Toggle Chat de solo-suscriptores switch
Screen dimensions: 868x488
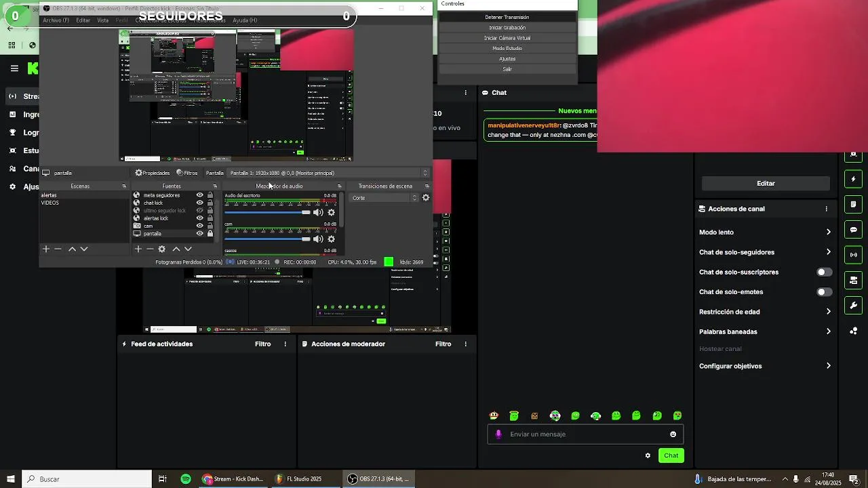click(x=824, y=272)
